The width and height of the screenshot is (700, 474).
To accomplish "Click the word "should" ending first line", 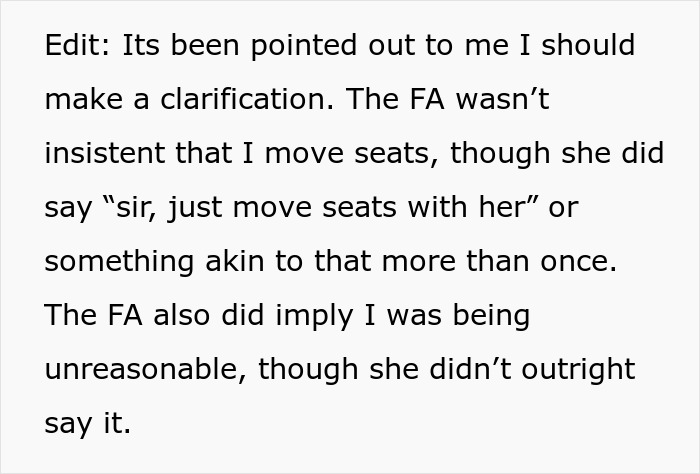I will pyautogui.click(x=588, y=45).
